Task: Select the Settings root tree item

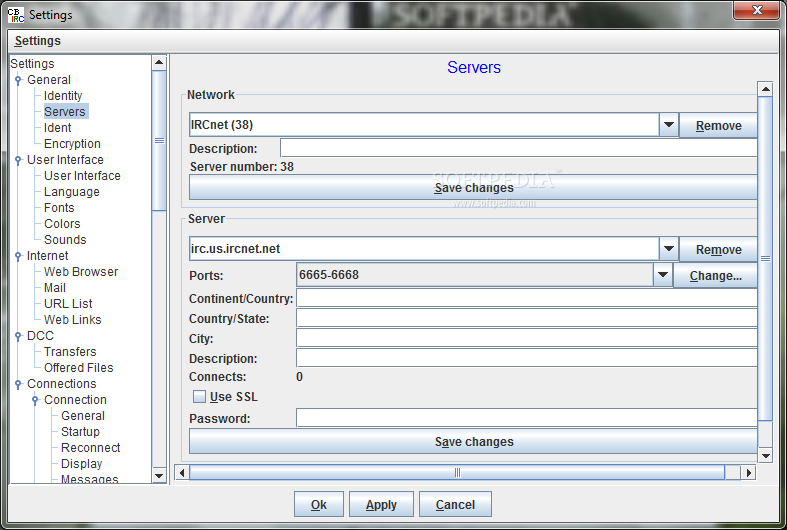Action: [32, 64]
